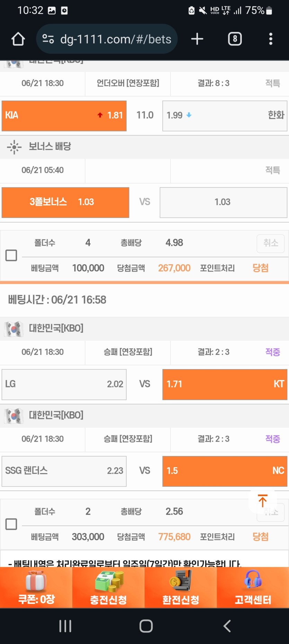Click the dg-1111.com address bar

(x=116, y=39)
